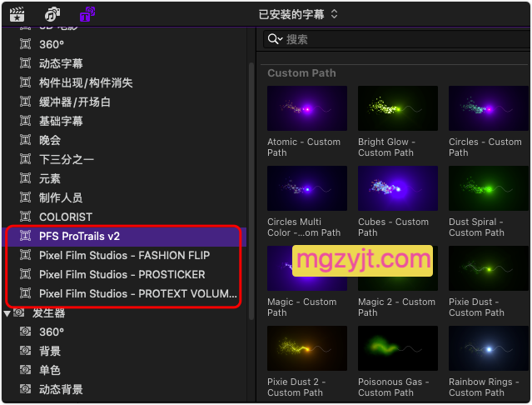This screenshot has width=532, height=405.
Task: Click the generator icon beside 单色
Action: [26, 369]
